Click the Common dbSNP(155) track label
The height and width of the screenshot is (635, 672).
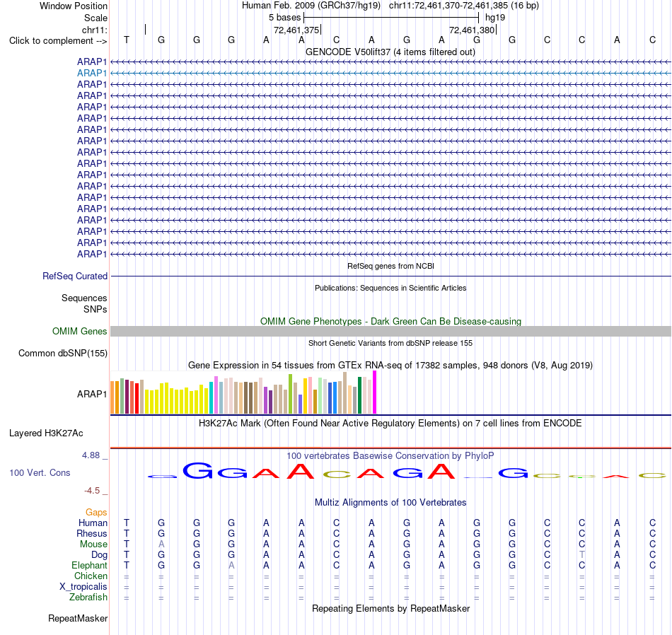(x=62, y=354)
